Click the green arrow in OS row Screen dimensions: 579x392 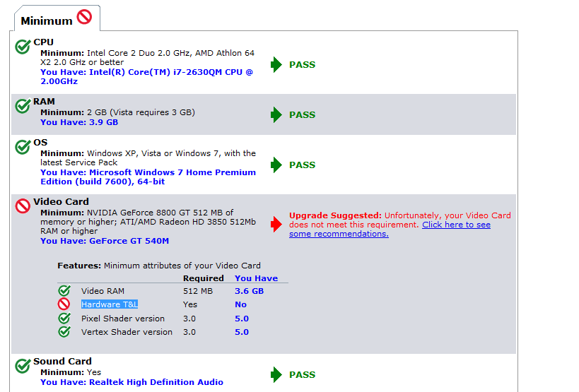pyautogui.click(x=276, y=165)
